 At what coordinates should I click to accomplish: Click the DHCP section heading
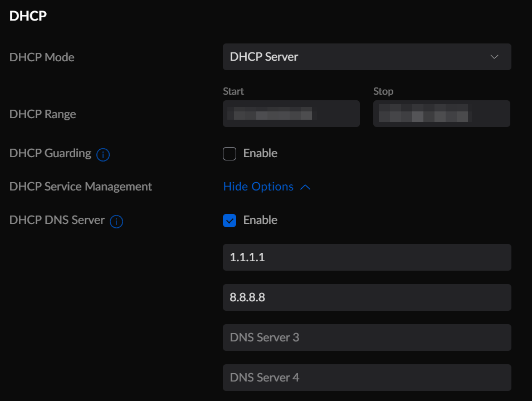tap(28, 16)
